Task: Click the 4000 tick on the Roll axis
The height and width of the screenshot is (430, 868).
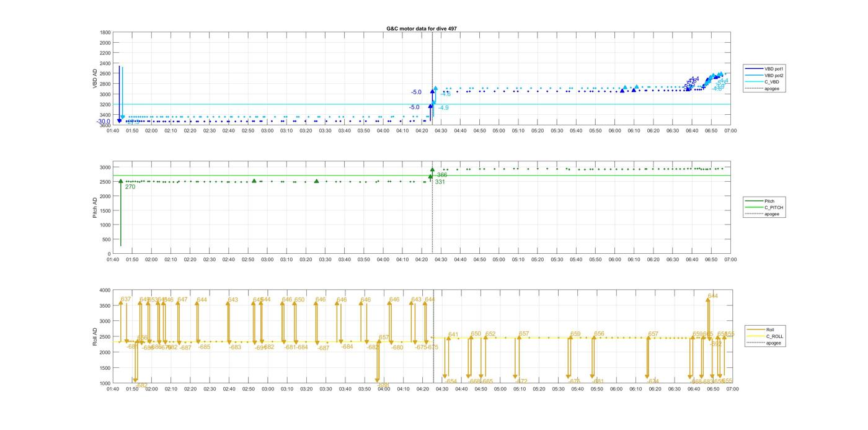Action: coord(104,290)
